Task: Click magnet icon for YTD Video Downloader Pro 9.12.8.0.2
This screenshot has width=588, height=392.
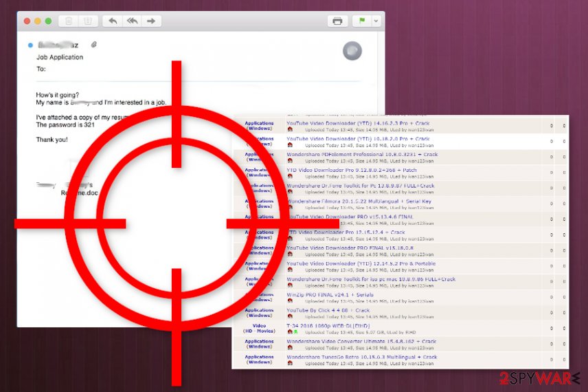Action: 290,176
